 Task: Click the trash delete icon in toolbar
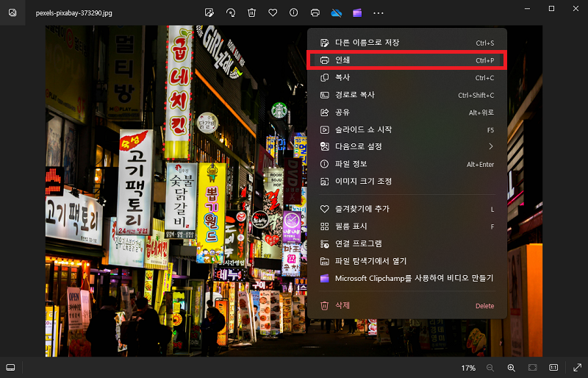tap(251, 13)
